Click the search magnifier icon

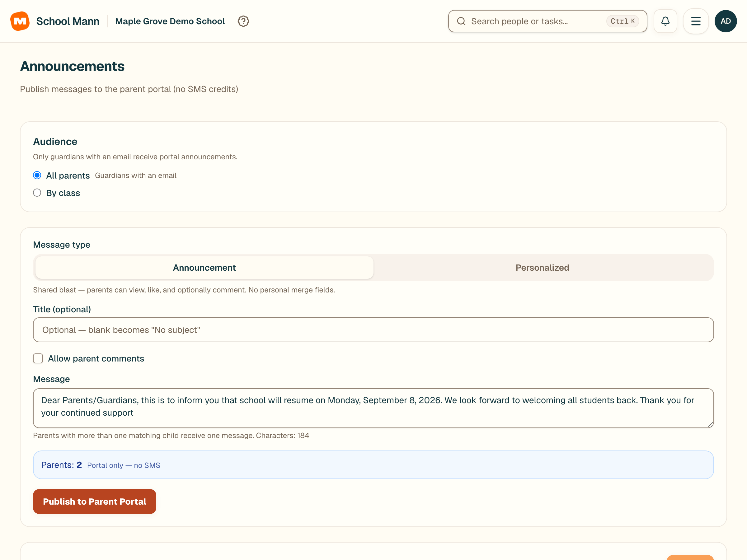click(x=461, y=21)
